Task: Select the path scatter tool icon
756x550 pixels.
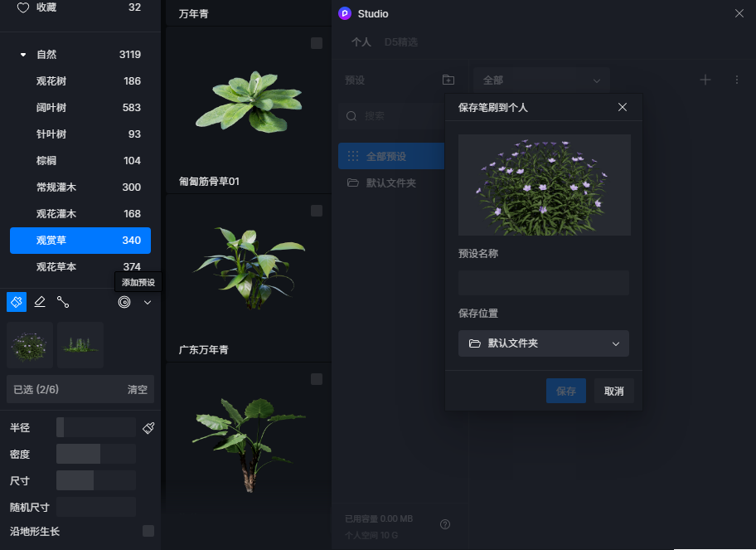Action: 63,302
